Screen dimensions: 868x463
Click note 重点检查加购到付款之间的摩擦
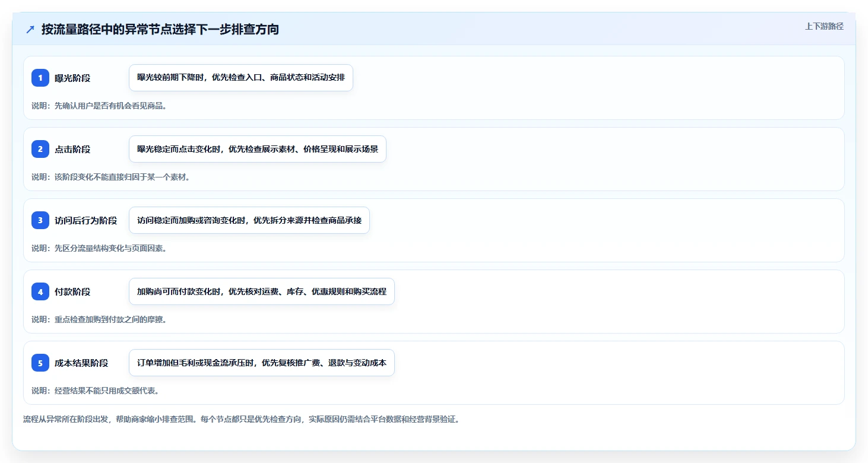99,319
